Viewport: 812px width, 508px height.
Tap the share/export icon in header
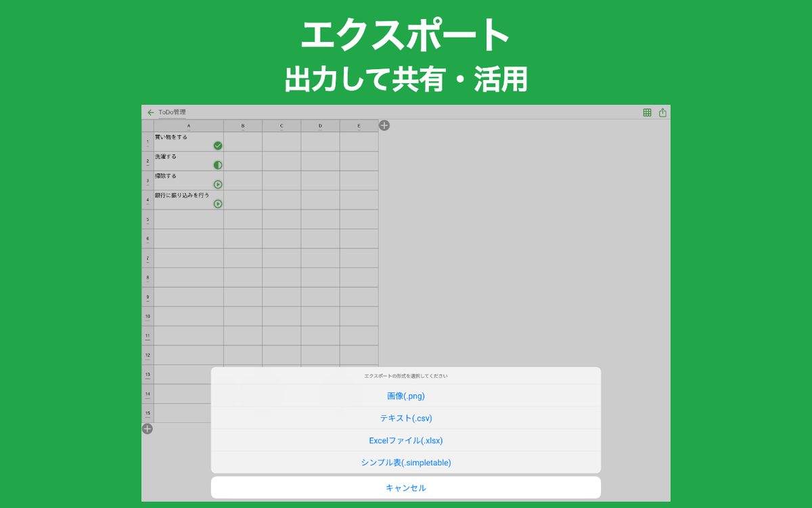point(662,112)
